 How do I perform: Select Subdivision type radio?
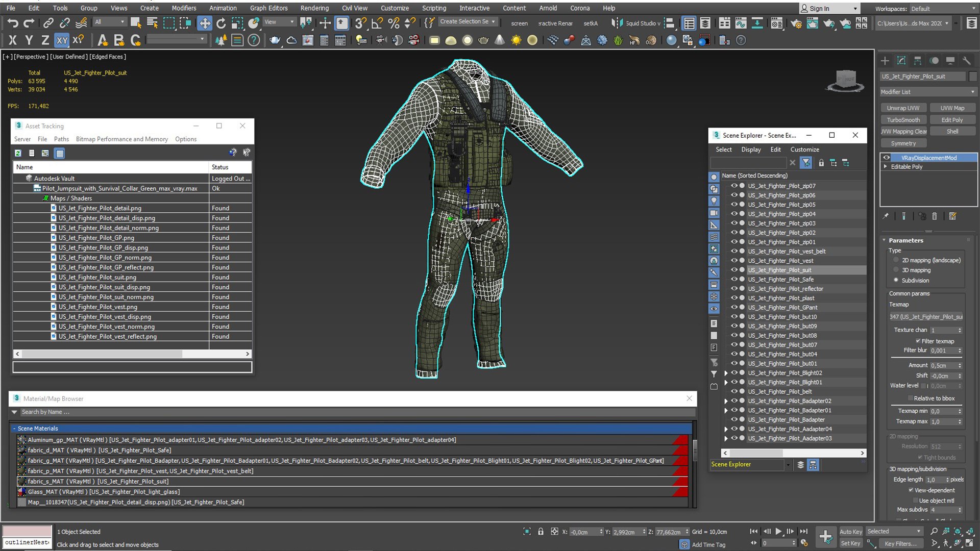coord(896,280)
